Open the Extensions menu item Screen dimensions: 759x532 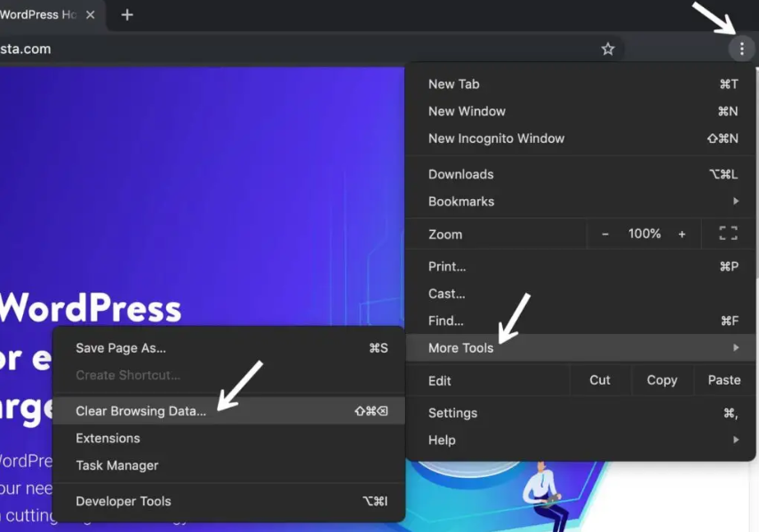point(108,438)
